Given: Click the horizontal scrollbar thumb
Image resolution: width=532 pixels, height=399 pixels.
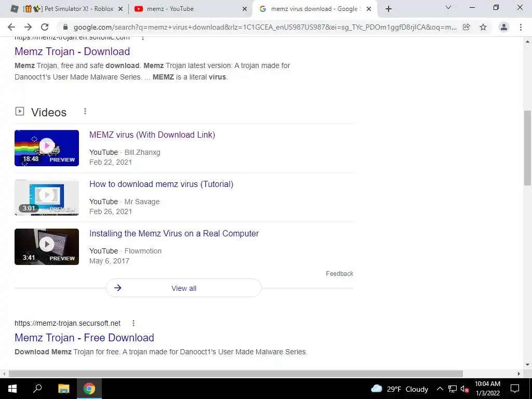Looking at the screenshot, I should 236,374.
